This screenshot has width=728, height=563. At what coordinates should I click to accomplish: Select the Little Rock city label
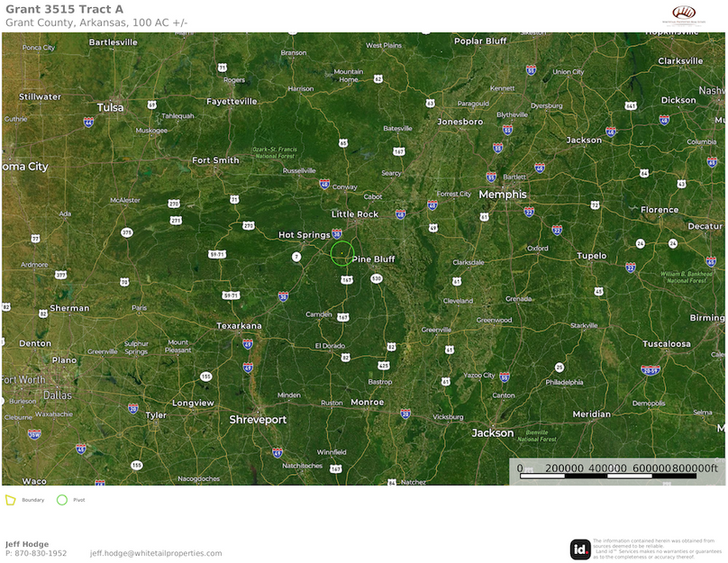(355, 214)
